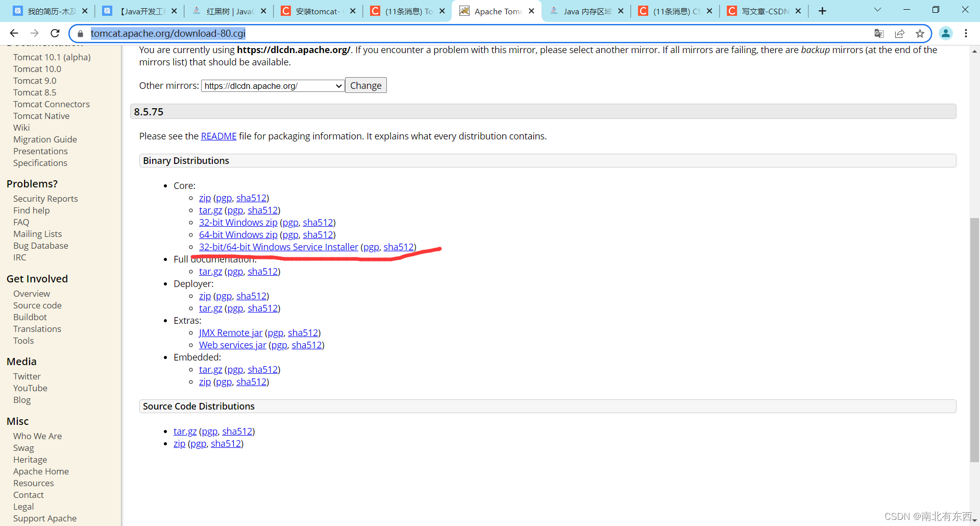The width and height of the screenshot is (980, 526).
Task: Close the Java开发工 tab
Action: point(174,11)
